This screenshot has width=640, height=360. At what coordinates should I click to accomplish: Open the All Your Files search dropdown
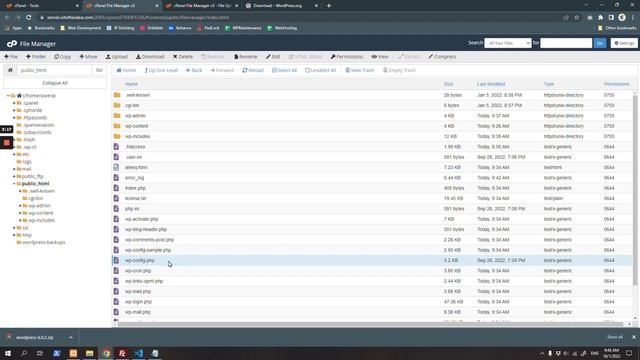508,43
